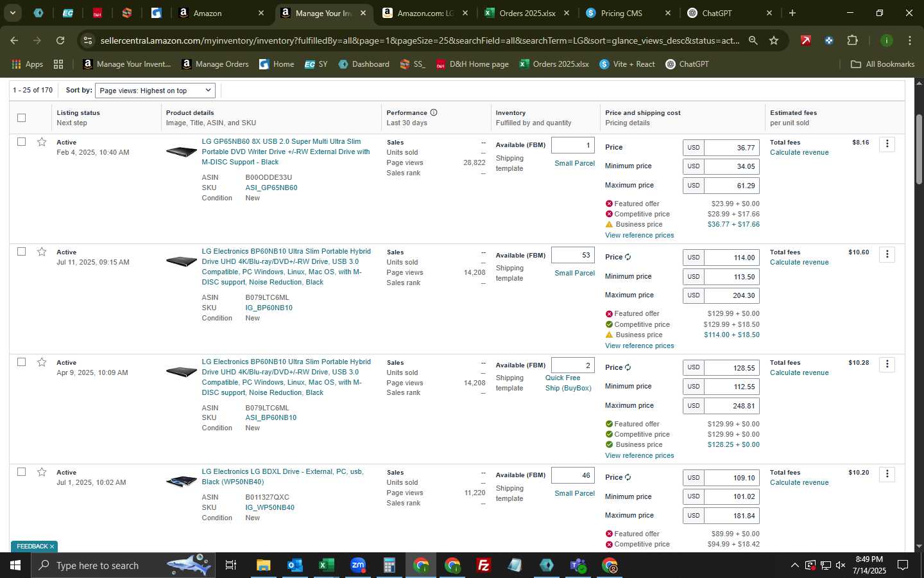Image resolution: width=924 pixels, height=578 pixels.
Task: Open the browser zoom magnifier icon
Action: coord(753,40)
